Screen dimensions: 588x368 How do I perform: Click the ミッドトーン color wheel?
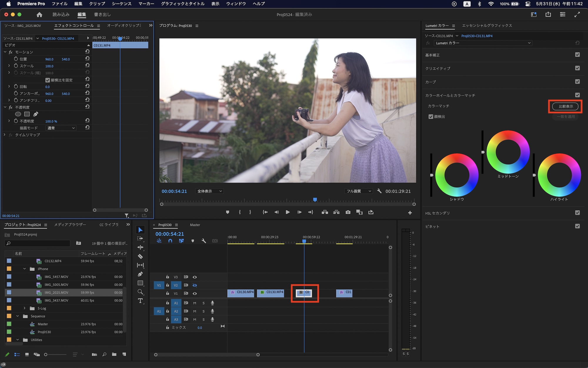coord(508,152)
